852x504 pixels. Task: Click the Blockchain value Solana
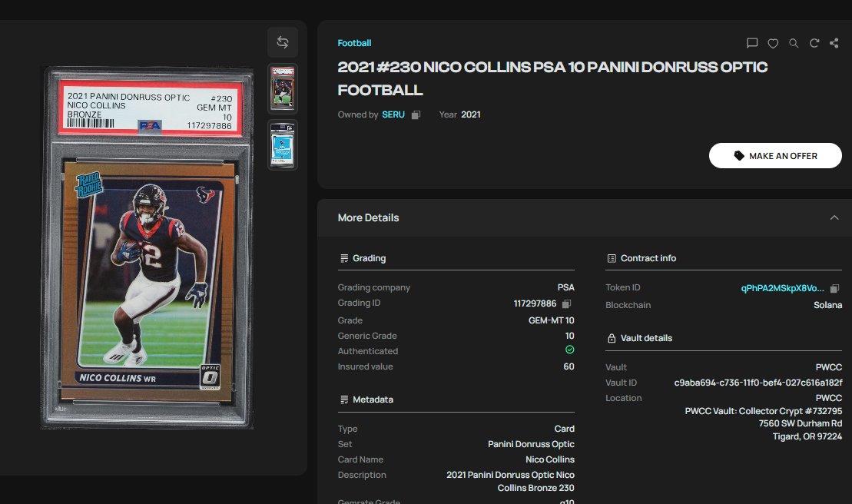point(827,305)
